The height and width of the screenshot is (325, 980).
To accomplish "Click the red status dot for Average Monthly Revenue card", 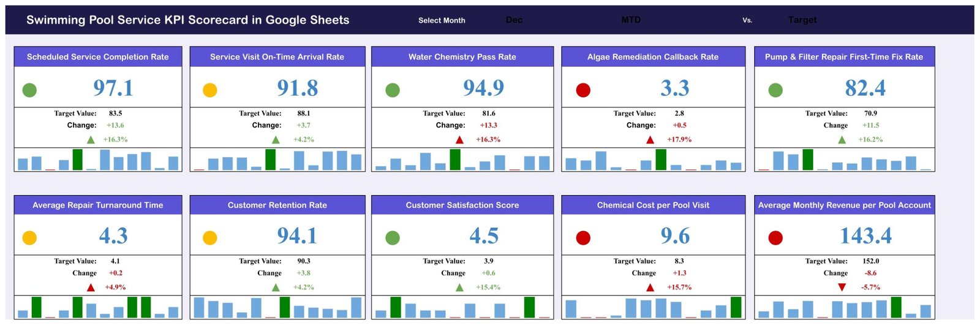I will click(775, 238).
